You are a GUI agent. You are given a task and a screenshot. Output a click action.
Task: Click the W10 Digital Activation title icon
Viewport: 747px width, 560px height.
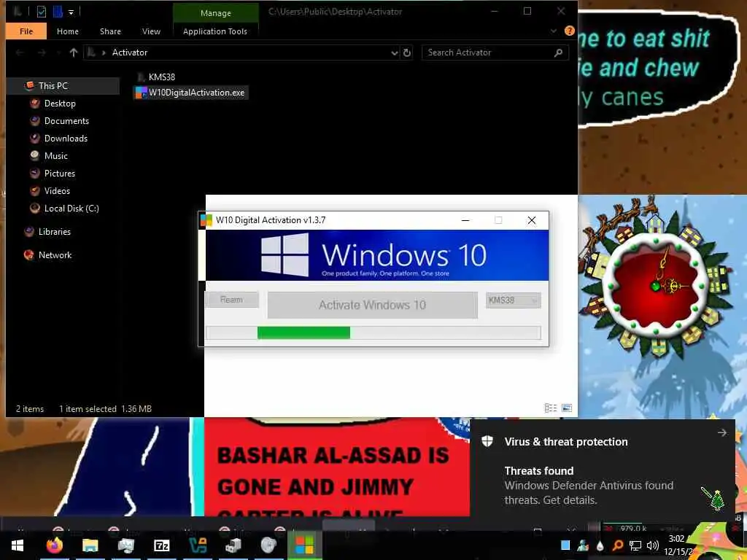(x=206, y=220)
